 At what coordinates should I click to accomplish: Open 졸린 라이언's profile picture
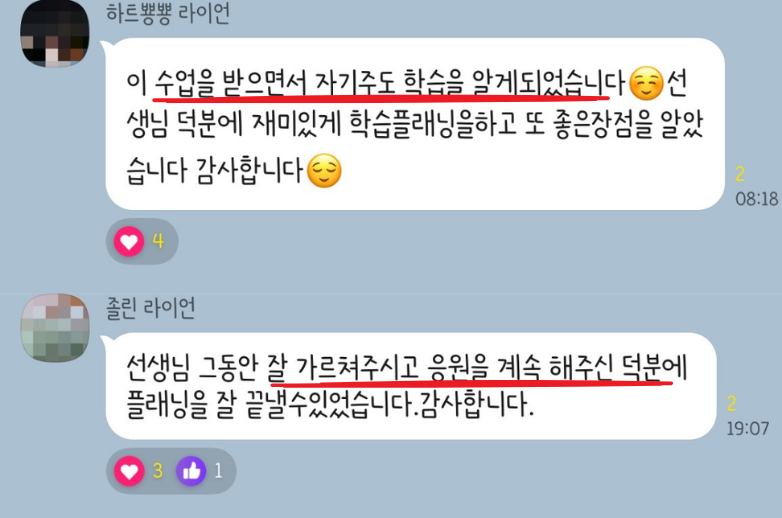55,328
